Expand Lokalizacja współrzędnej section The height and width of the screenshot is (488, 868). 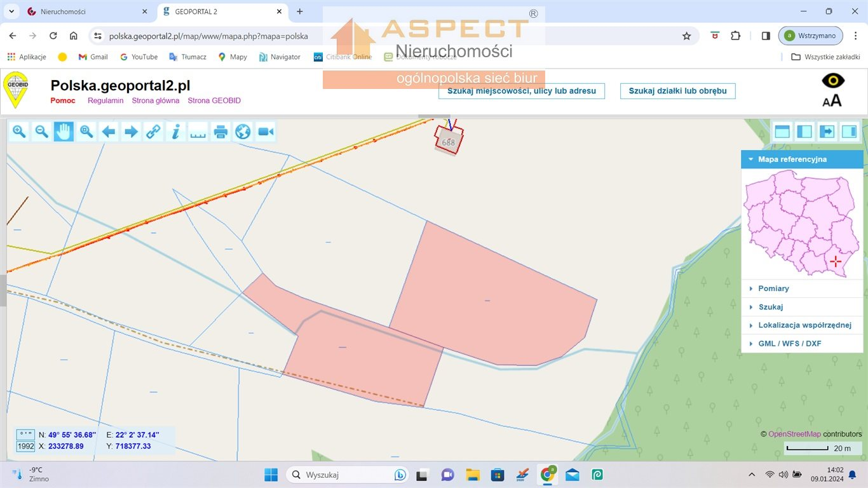click(802, 325)
